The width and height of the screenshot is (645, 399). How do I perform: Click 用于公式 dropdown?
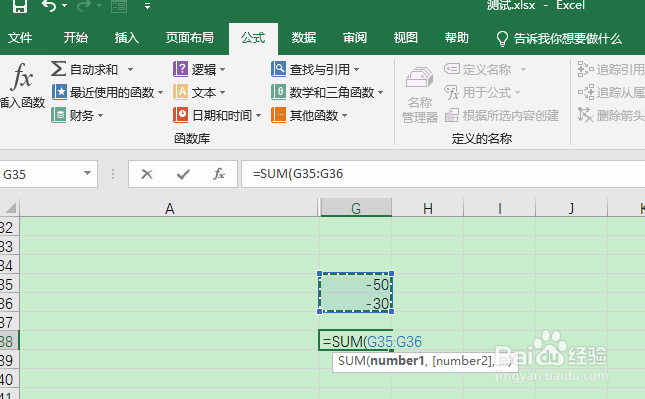(483, 92)
